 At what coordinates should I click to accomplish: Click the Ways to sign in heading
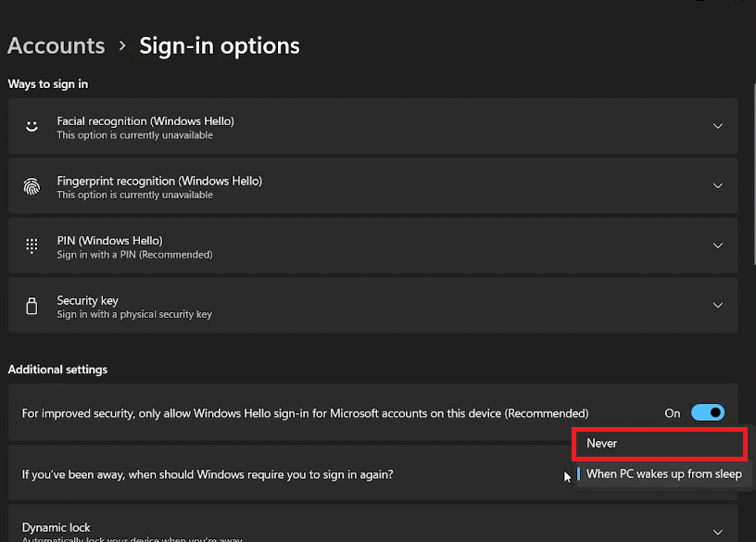click(48, 84)
